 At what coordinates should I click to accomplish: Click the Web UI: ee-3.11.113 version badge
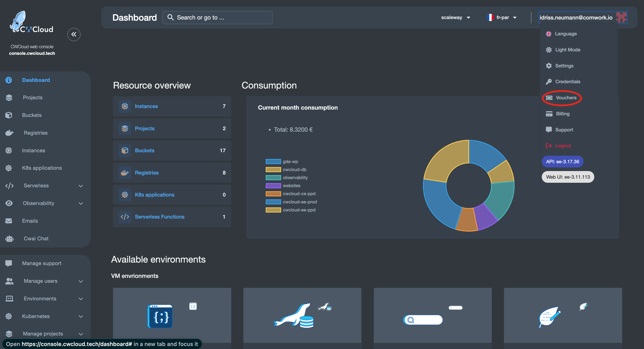(x=568, y=177)
